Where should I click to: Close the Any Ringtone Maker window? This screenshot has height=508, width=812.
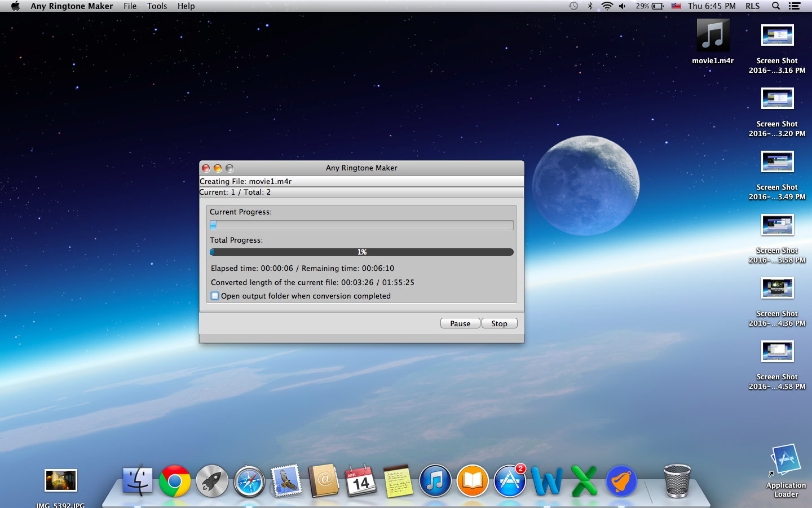pos(206,168)
